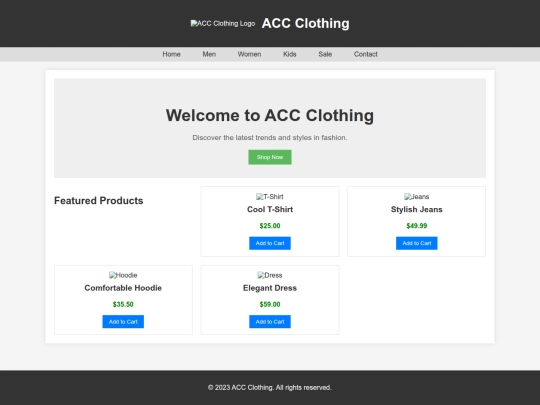The width and height of the screenshot is (540, 405).
Task: Add Elegant Dress to cart
Action: coord(270,322)
